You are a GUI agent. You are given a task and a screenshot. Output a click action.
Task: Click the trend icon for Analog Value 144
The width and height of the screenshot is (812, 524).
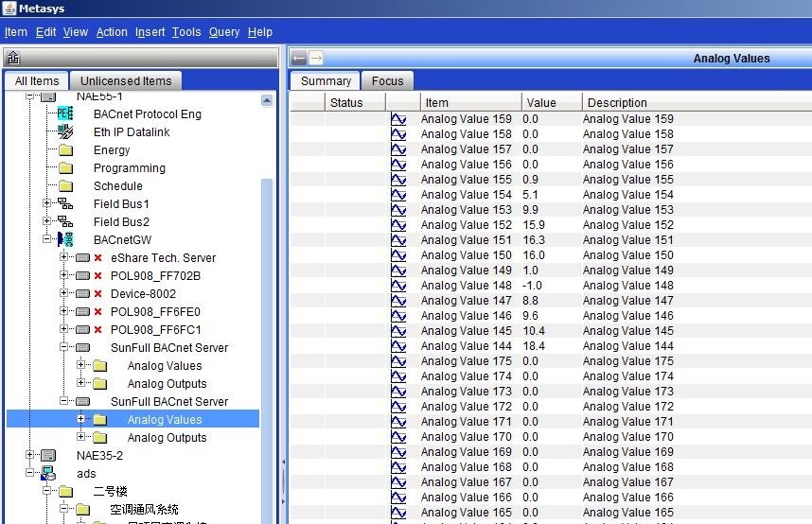(x=398, y=346)
